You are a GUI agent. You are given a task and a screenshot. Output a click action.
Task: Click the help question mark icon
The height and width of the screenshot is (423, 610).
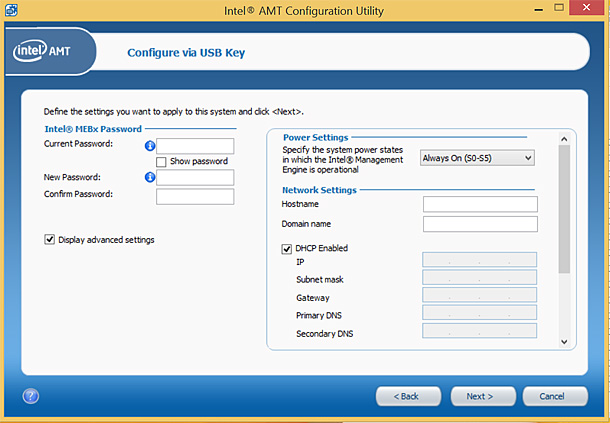coord(31,396)
